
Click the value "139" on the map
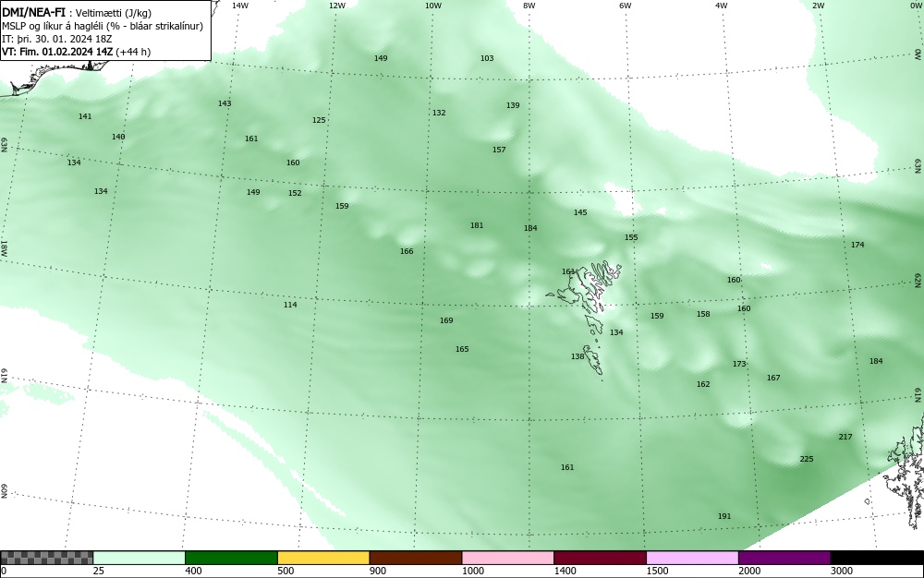513,105
